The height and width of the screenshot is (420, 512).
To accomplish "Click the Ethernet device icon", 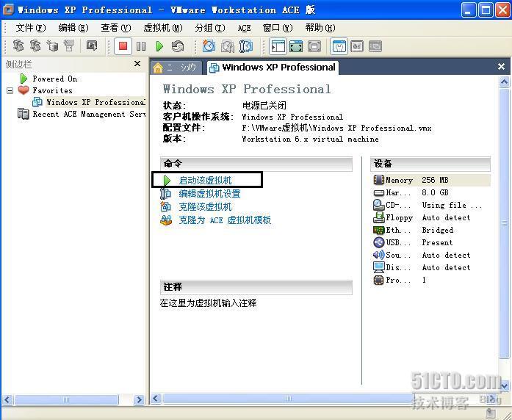I will tap(378, 230).
